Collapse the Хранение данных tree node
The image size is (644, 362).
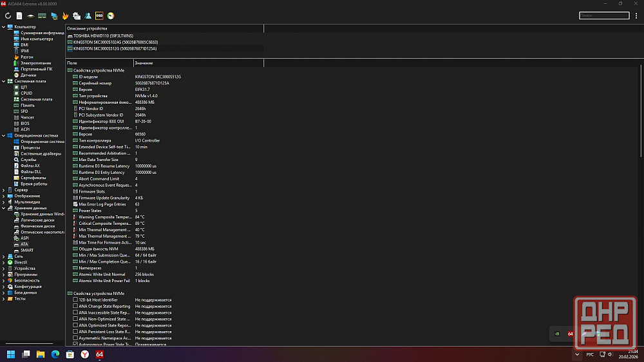click(4, 208)
